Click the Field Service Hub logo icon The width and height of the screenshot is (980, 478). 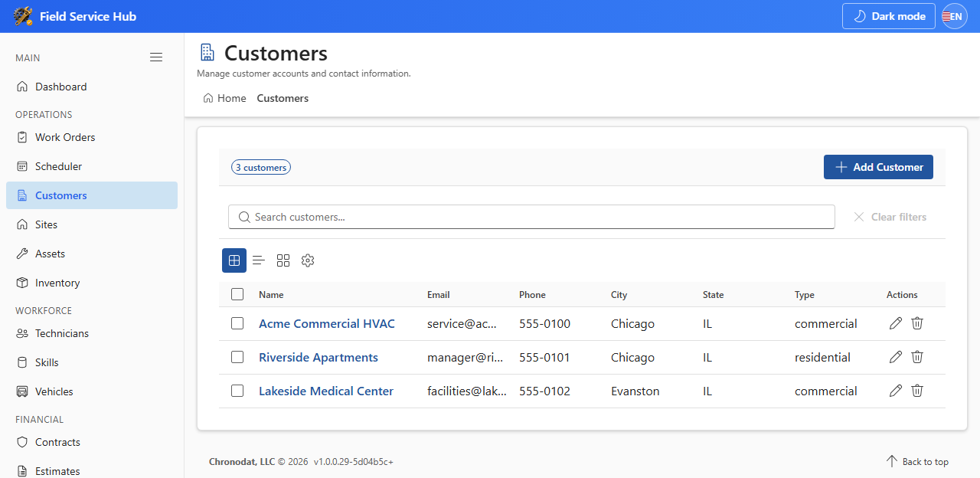23,16
